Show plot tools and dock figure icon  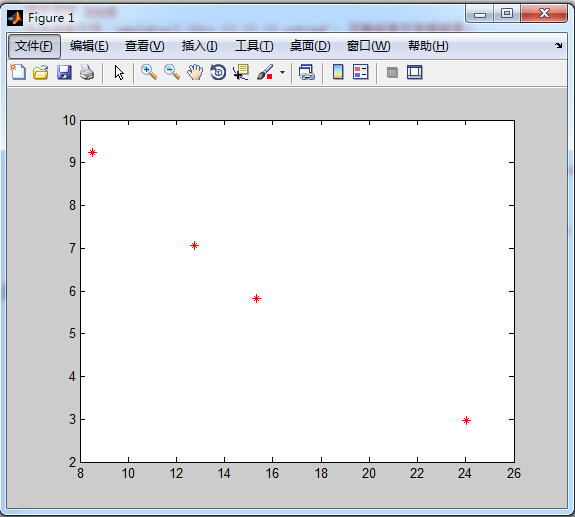(415, 72)
